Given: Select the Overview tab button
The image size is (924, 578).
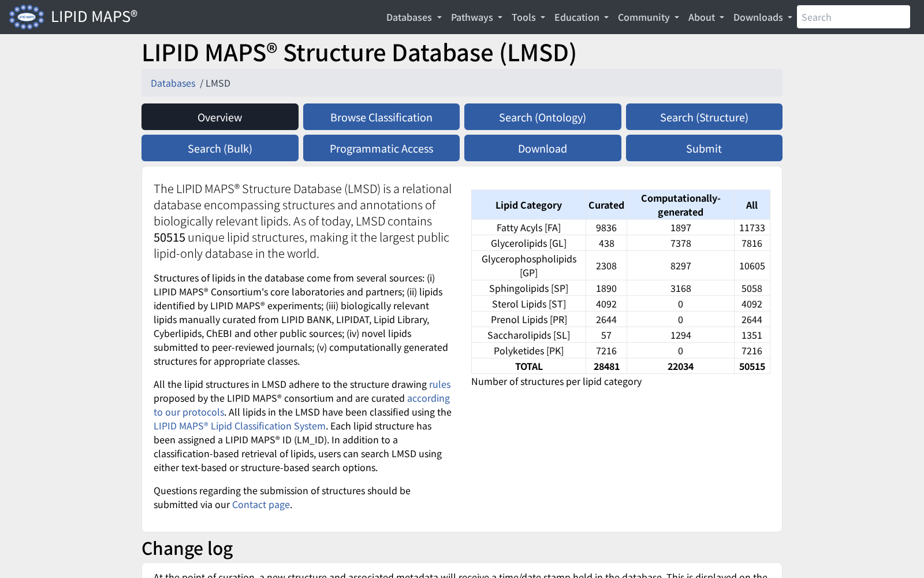Looking at the screenshot, I should tap(220, 117).
